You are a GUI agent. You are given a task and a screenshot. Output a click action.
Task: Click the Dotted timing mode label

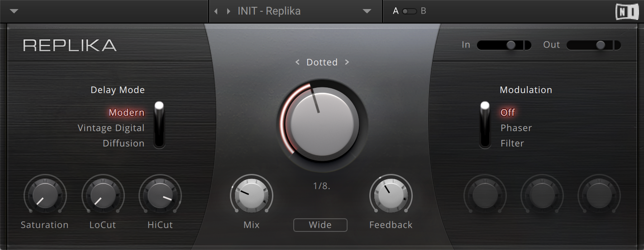pos(322,62)
